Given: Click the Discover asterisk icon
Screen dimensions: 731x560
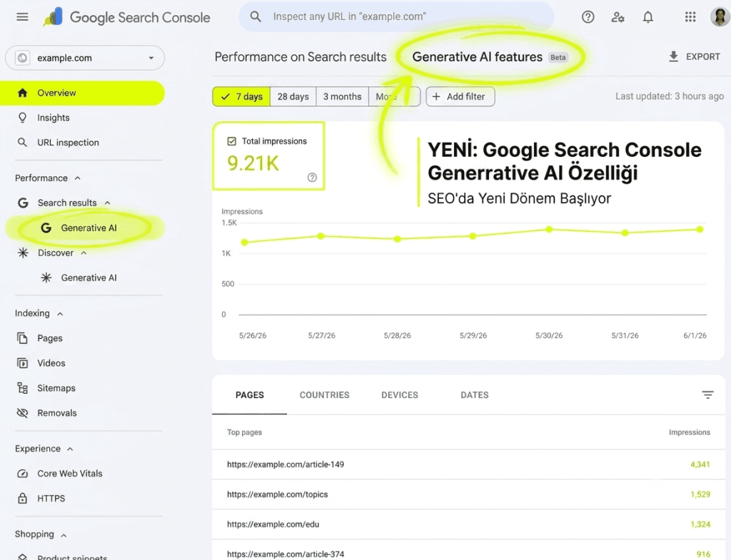Looking at the screenshot, I should click(23, 253).
